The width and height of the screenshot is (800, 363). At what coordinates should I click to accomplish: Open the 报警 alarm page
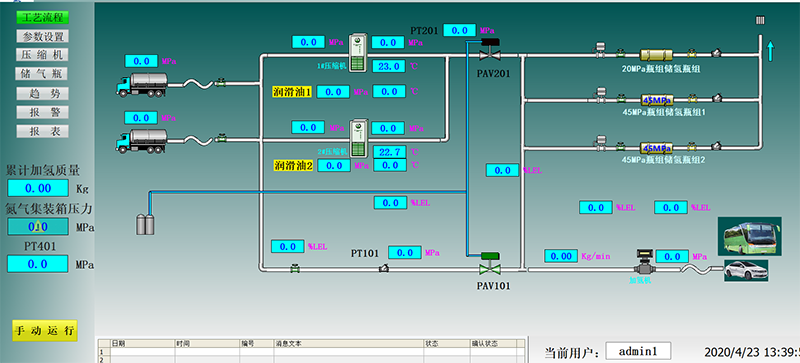[x=42, y=112]
